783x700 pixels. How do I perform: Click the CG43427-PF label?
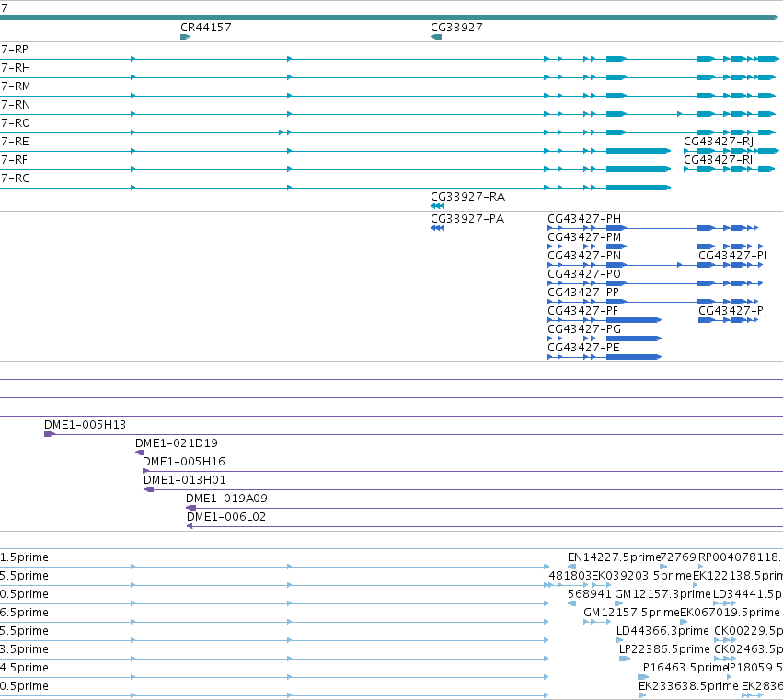tap(582, 311)
